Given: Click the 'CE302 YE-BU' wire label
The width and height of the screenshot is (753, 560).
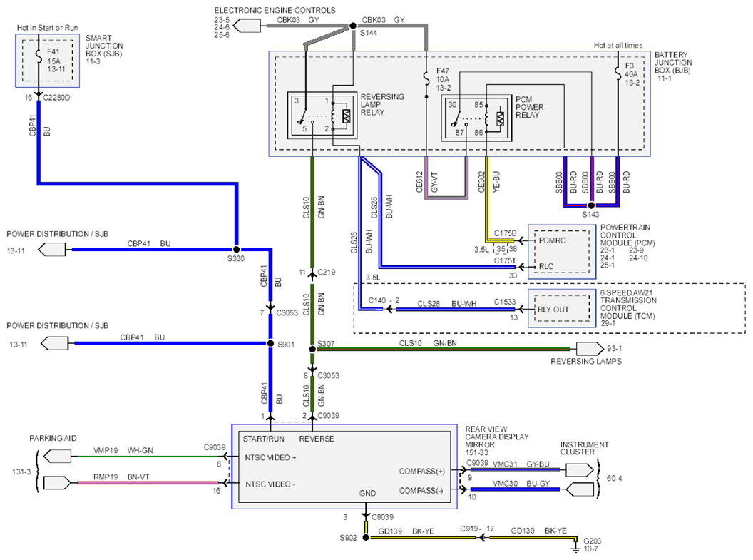Looking at the screenshot, I should (489, 182).
